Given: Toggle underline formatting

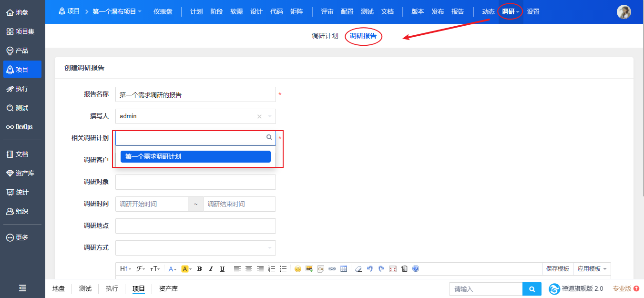Looking at the screenshot, I should click(x=223, y=269).
